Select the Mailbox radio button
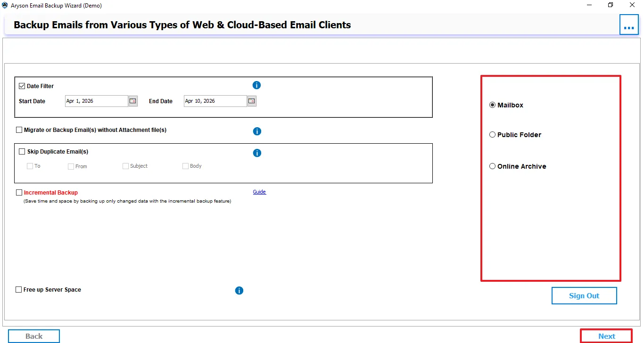The height and width of the screenshot is (343, 644). point(493,105)
